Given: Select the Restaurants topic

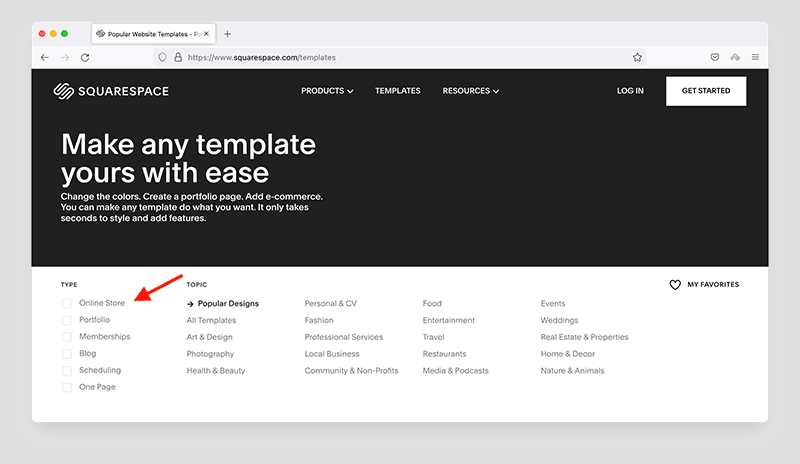Looking at the screenshot, I should pos(444,354).
